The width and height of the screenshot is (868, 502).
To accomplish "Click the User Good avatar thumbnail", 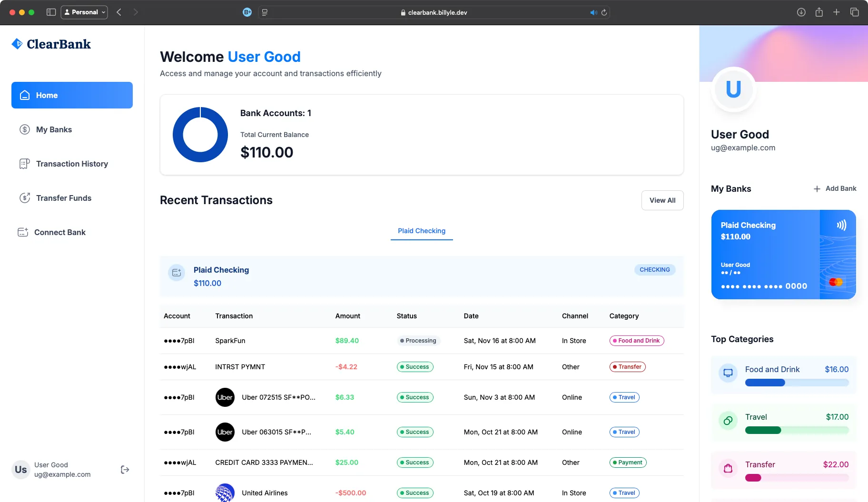I will [x=733, y=89].
